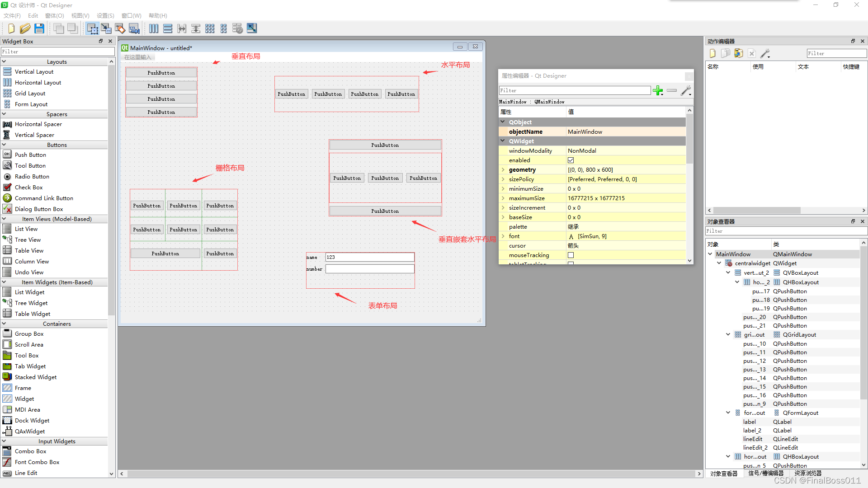Click the top PushButton in the vertical layout
The width and height of the screenshot is (868, 488).
click(x=161, y=73)
